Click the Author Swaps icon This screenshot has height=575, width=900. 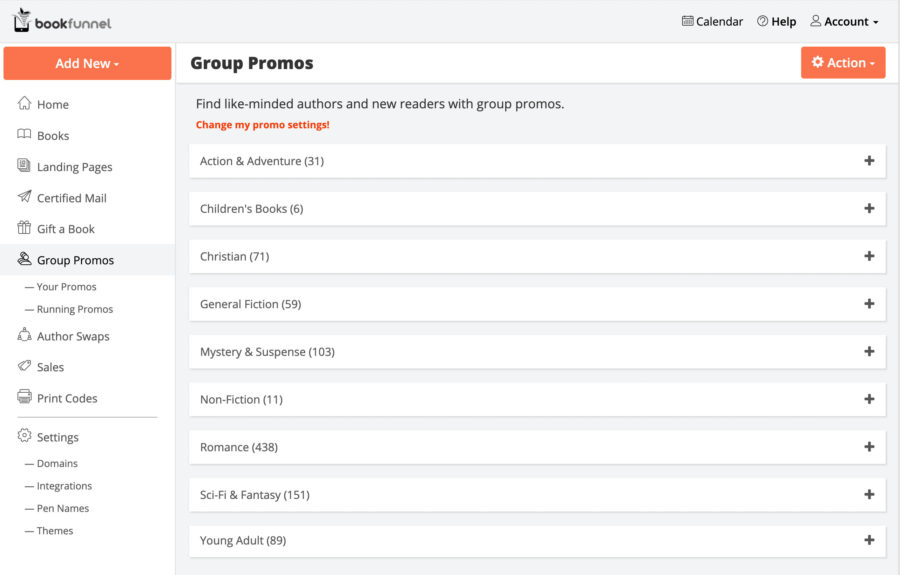(24, 335)
